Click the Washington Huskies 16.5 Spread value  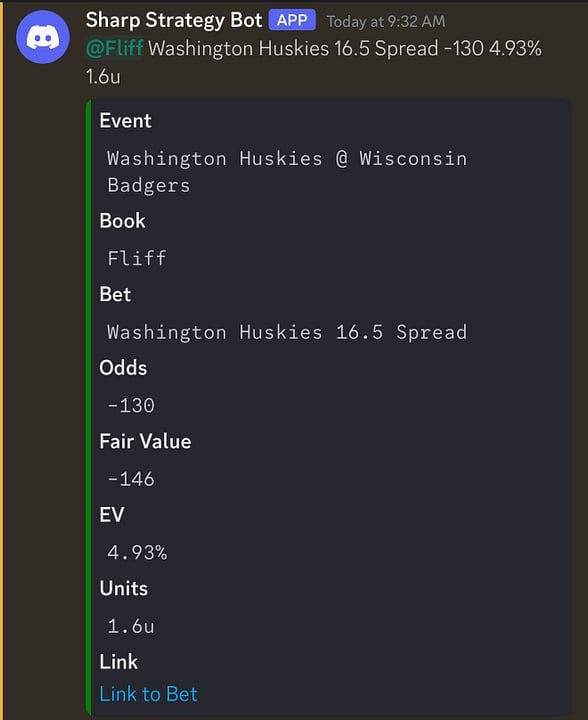pyautogui.click(x=287, y=332)
